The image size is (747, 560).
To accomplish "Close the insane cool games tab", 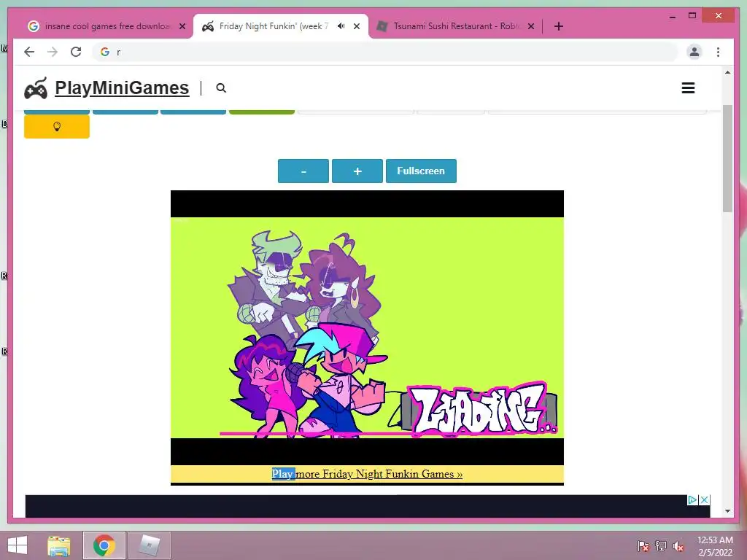I will 182,27.
